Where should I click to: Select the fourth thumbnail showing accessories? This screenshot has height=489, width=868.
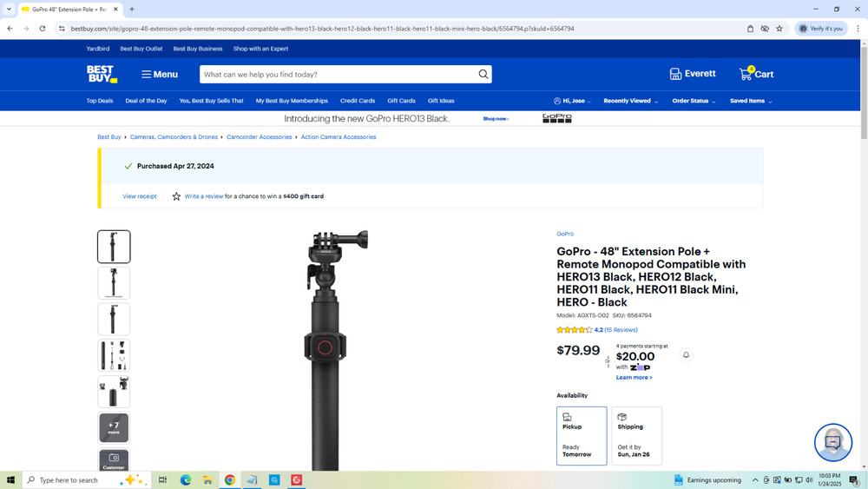(114, 355)
